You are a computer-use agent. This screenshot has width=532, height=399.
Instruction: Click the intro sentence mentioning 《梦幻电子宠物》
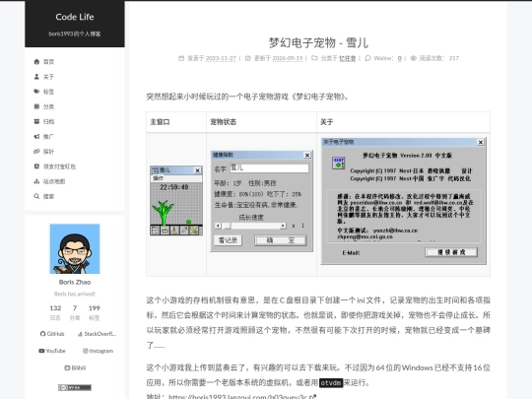pos(247,97)
